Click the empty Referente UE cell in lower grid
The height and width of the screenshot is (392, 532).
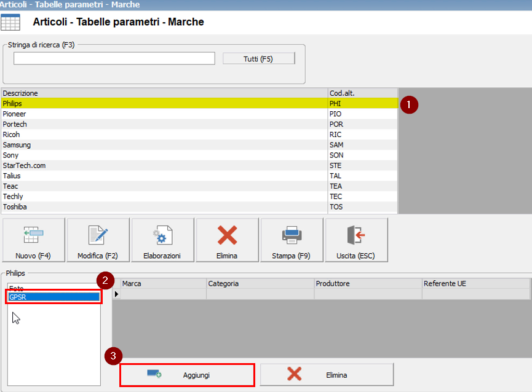pyautogui.click(x=476, y=294)
